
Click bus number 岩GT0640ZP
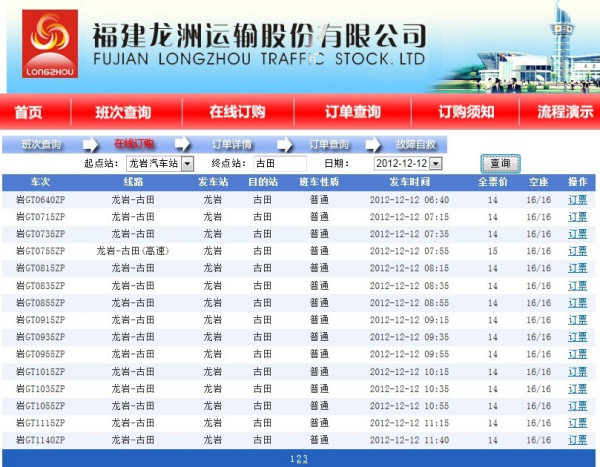tap(40, 200)
